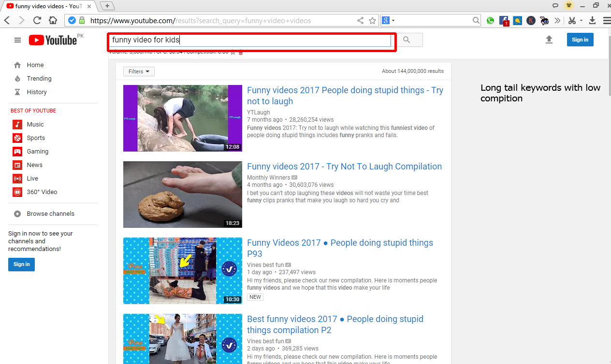The height and width of the screenshot is (364, 611).
Task: Click Browse channels link
Action: pos(50,214)
